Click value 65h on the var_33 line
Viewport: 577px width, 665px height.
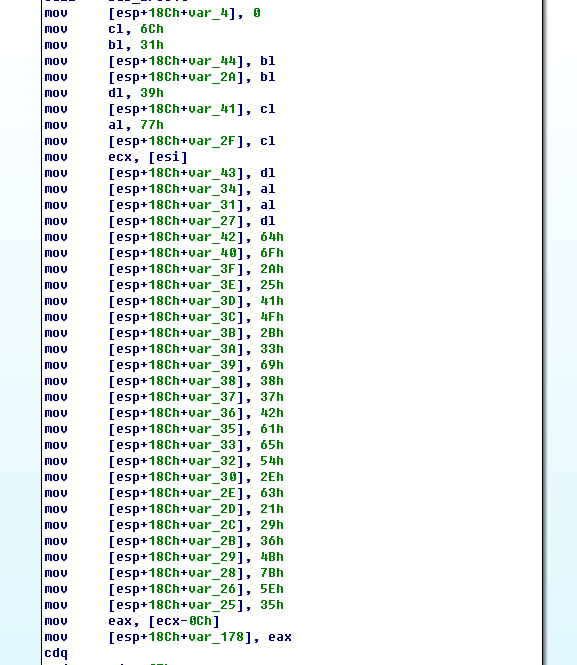(x=272, y=445)
